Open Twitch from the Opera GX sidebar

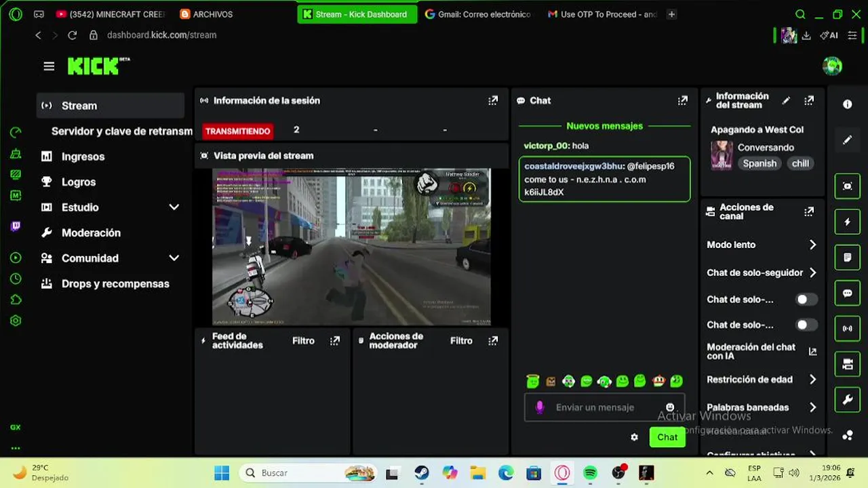(16, 226)
